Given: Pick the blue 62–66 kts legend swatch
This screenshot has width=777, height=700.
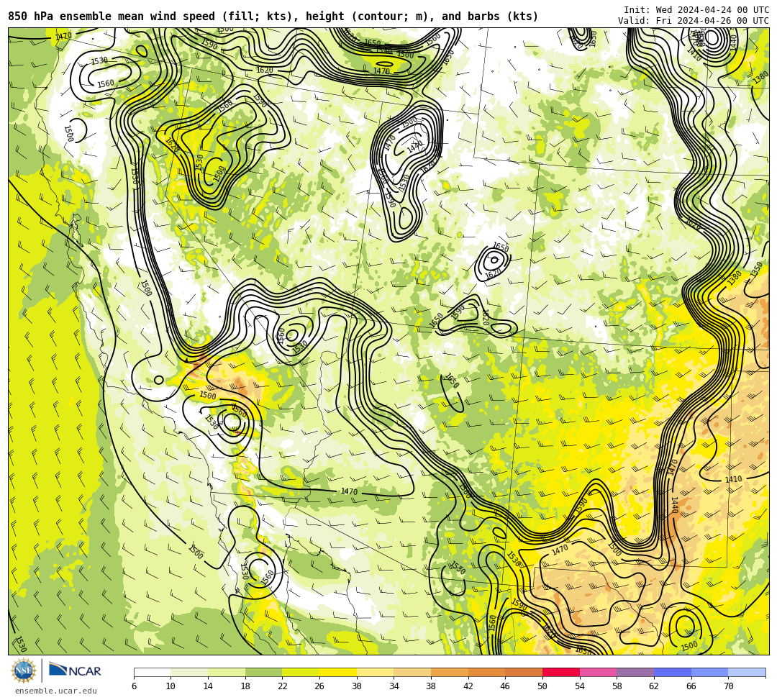Looking at the screenshot, I should click(x=673, y=672).
